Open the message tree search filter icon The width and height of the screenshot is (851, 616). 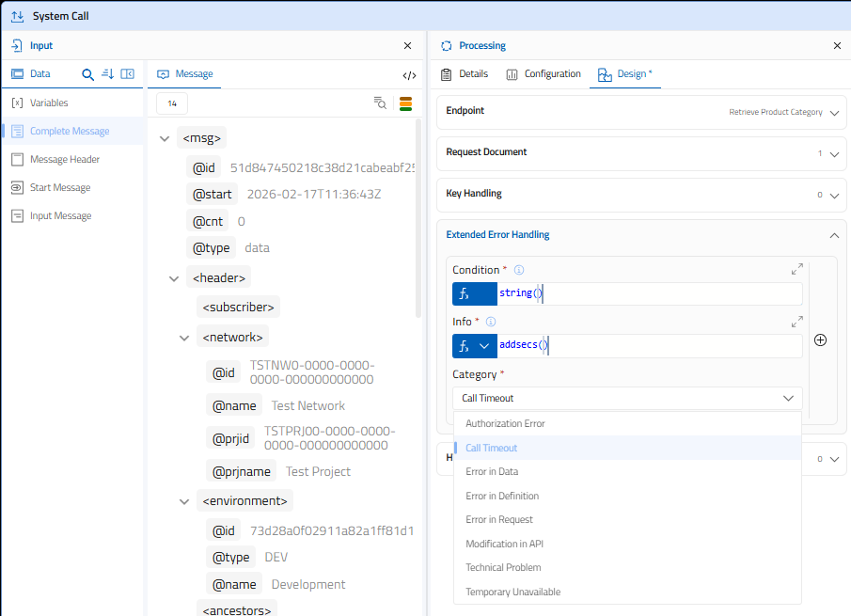point(380,103)
